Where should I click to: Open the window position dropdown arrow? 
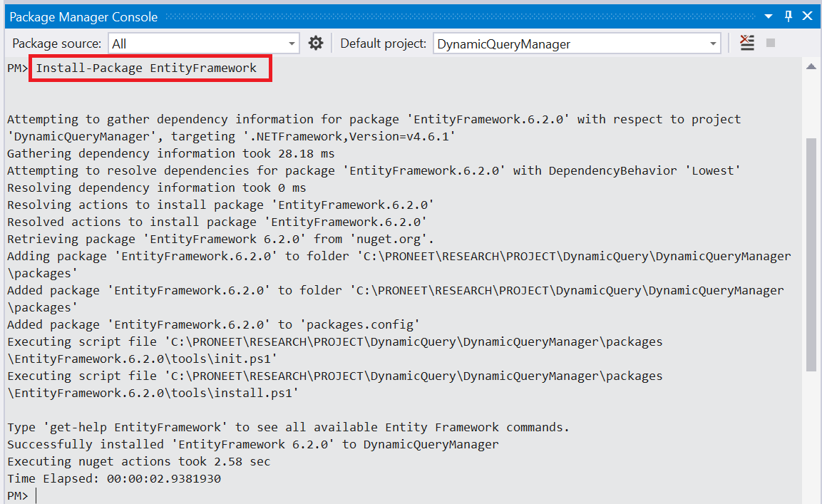click(769, 17)
